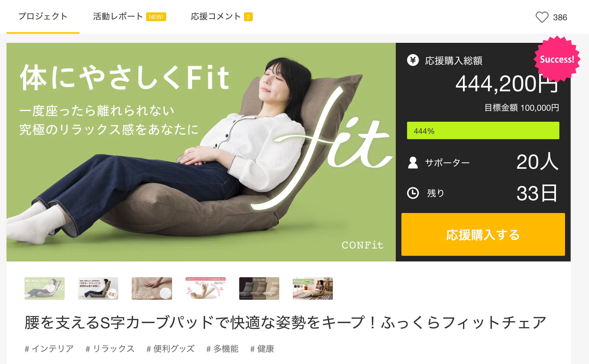Select the S字カーブパッド thumbnail image
This screenshot has width=589, height=364.
point(98,288)
